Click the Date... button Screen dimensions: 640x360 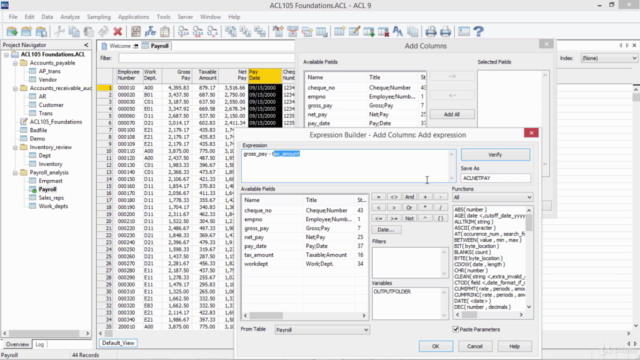386,230
